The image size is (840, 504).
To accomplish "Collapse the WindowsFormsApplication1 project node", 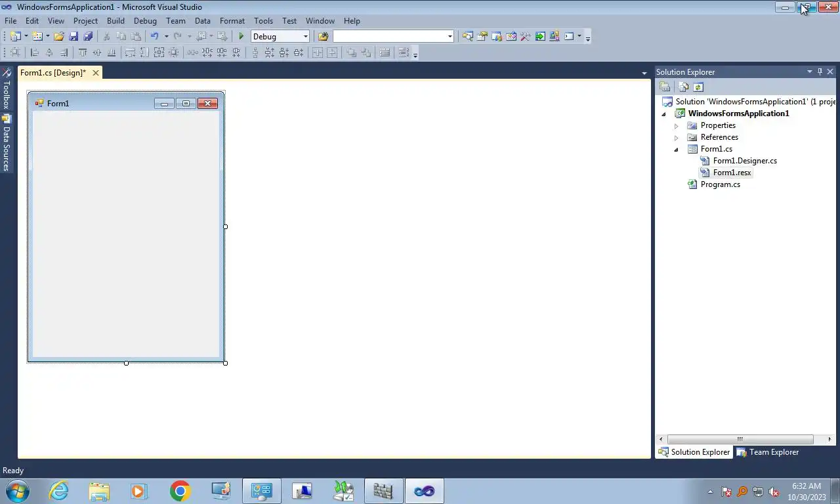I will pyautogui.click(x=663, y=114).
